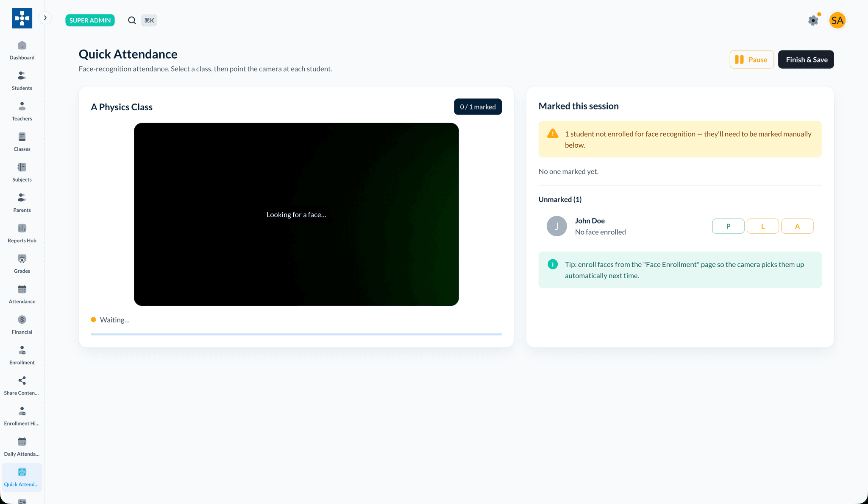Open Attendance in the sidebar

coord(22,295)
